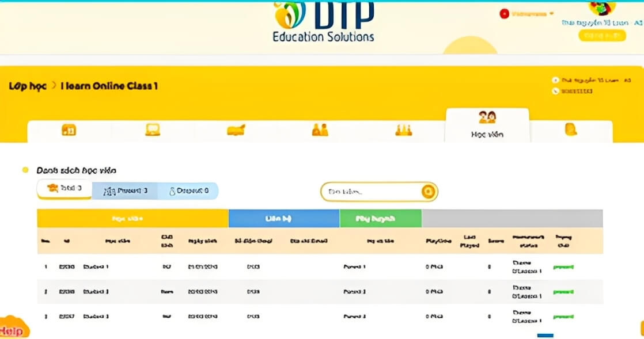Click the green status button on Student 1's row
Viewport: 644px width, 339px height.
pyautogui.click(x=563, y=266)
